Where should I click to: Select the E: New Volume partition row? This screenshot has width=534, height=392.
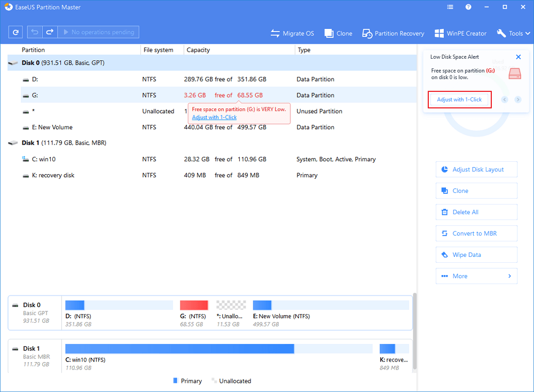[48, 127]
